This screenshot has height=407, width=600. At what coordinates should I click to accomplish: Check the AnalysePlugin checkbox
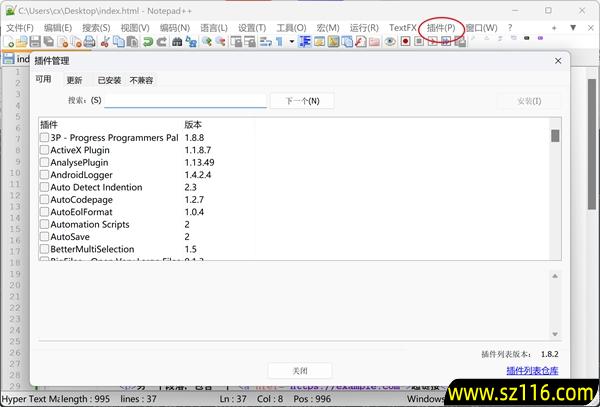click(x=44, y=162)
